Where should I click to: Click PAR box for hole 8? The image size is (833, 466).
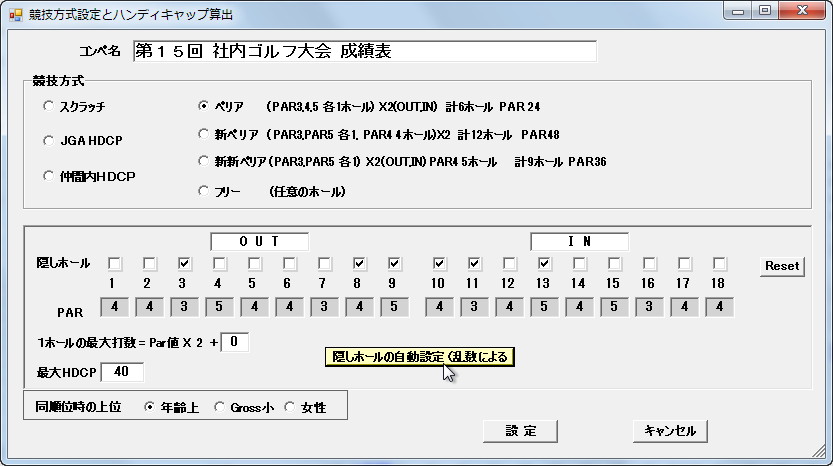click(359, 307)
